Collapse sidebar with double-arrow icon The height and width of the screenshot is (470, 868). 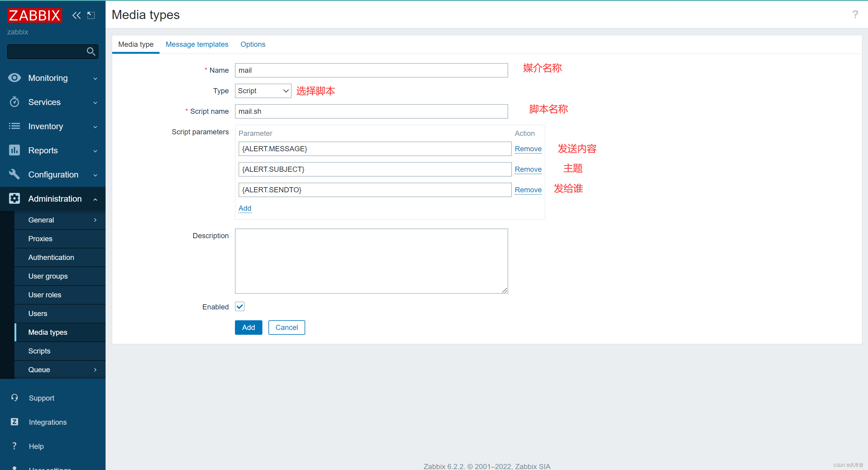pyautogui.click(x=77, y=15)
